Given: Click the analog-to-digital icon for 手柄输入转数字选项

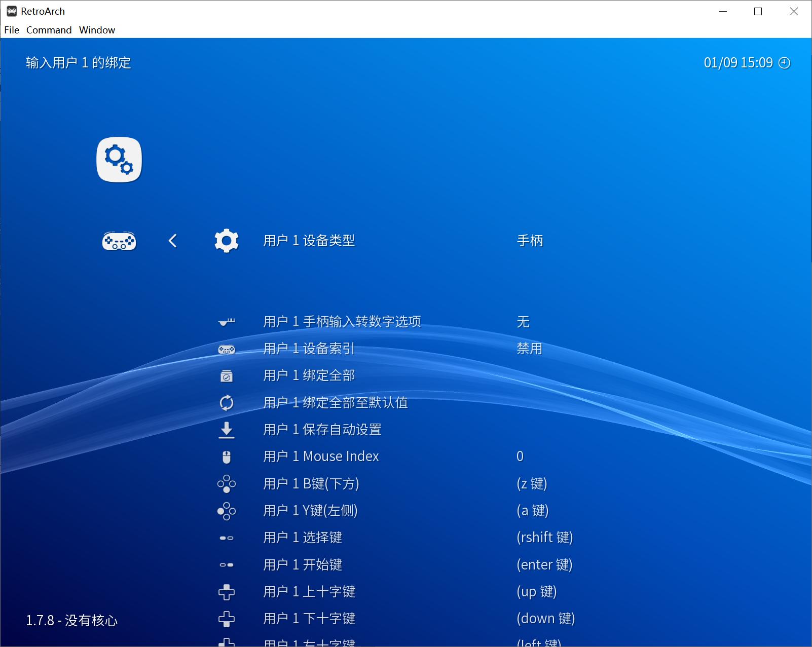Looking at the screenshot, I should (x=227, y=322).
